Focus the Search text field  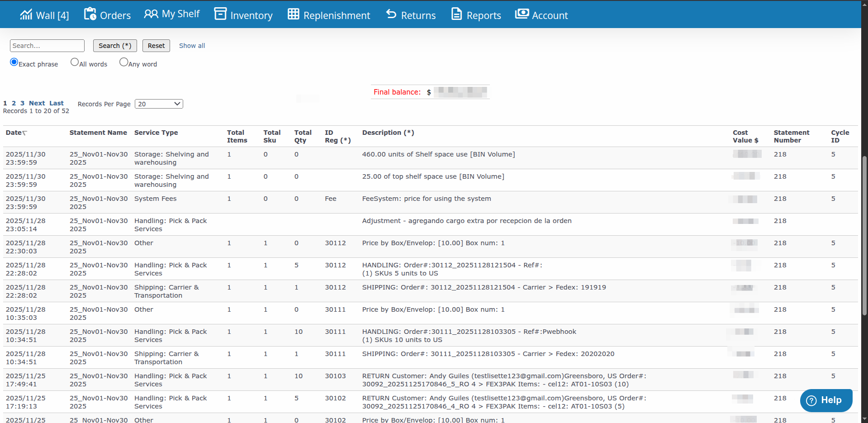(47, 46)
